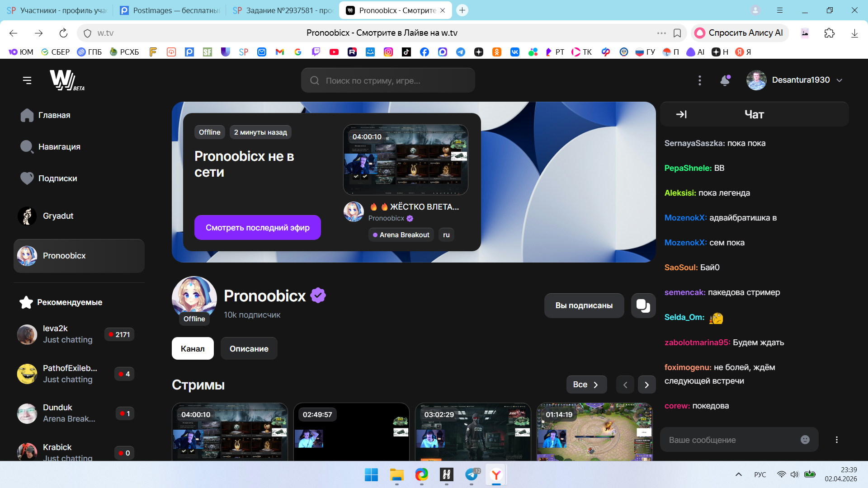Bookmark the page in the address bar
Viewport: 868px width, 488px height.
click(677, 33)
